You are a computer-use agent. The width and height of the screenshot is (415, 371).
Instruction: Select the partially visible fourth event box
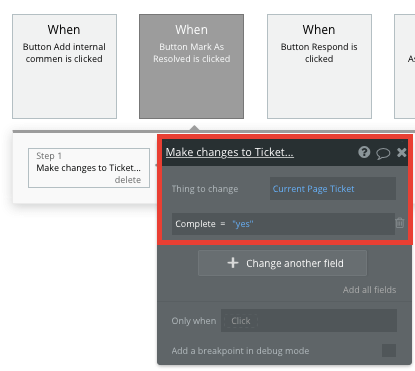pyautogui.click(x=405, y=66)
